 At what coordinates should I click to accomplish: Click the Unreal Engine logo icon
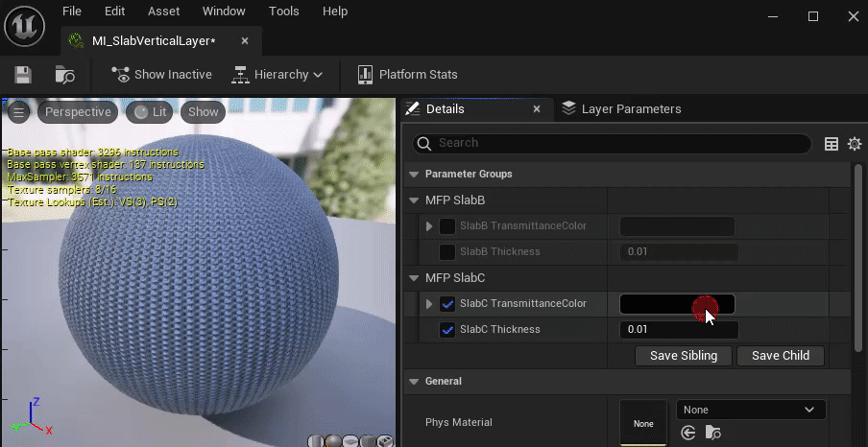pos(24,26)
